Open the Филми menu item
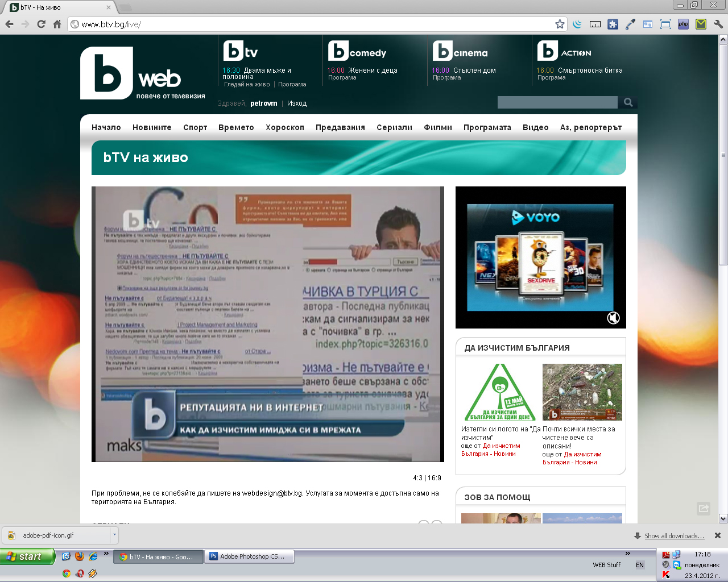728x582 pixels. [x=438, y=127]
